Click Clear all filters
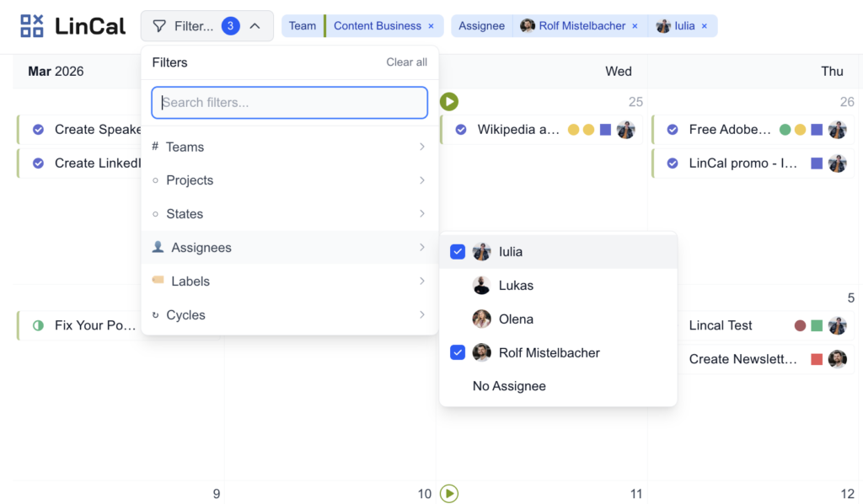Viewport: 863px width, 504px height. tap(406, 62)
